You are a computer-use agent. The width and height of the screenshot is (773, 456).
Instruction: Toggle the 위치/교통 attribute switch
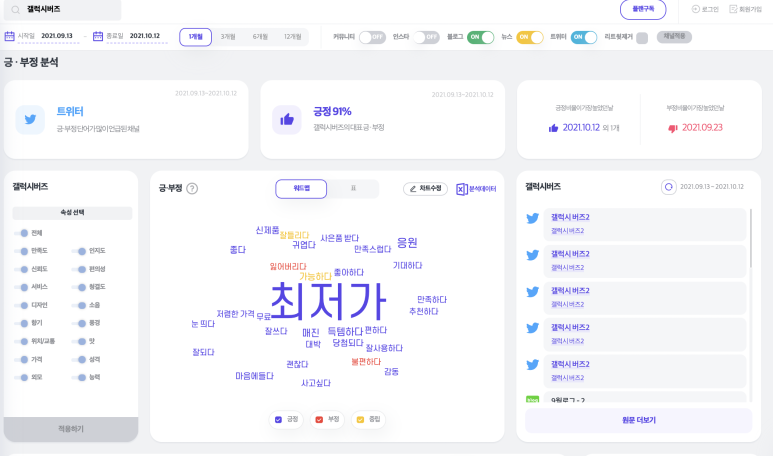(x=21, y=341)
